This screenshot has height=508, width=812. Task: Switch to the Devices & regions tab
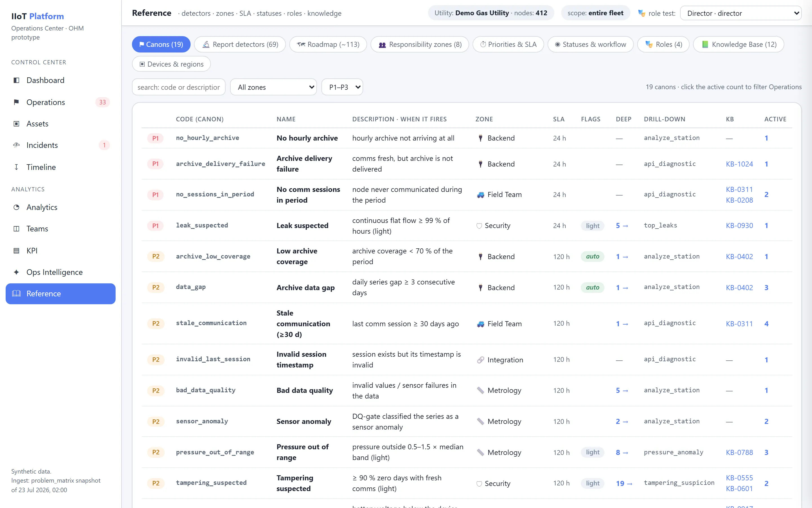click(171, 64)
